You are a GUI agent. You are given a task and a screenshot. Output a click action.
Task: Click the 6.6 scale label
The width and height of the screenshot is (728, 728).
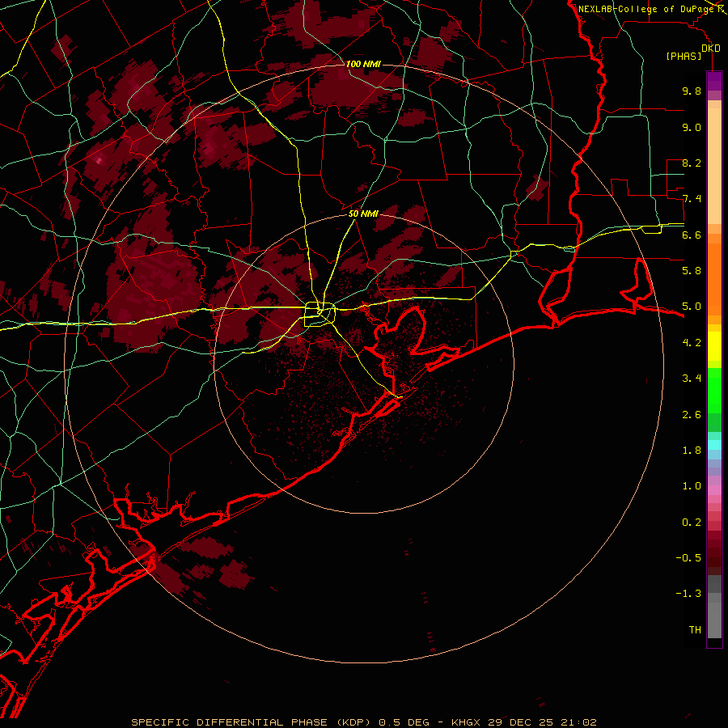(x=692, y=235)
